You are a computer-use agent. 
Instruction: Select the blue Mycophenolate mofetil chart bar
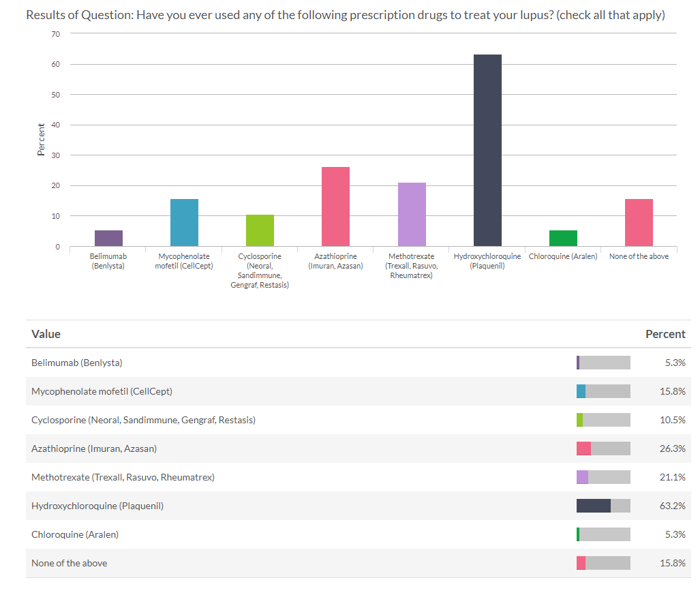[x=184, y=222]
